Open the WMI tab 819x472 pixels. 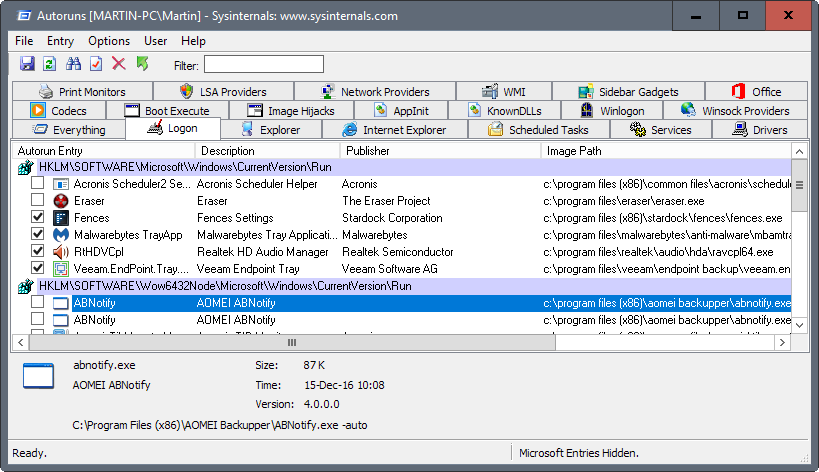(504, 92)
